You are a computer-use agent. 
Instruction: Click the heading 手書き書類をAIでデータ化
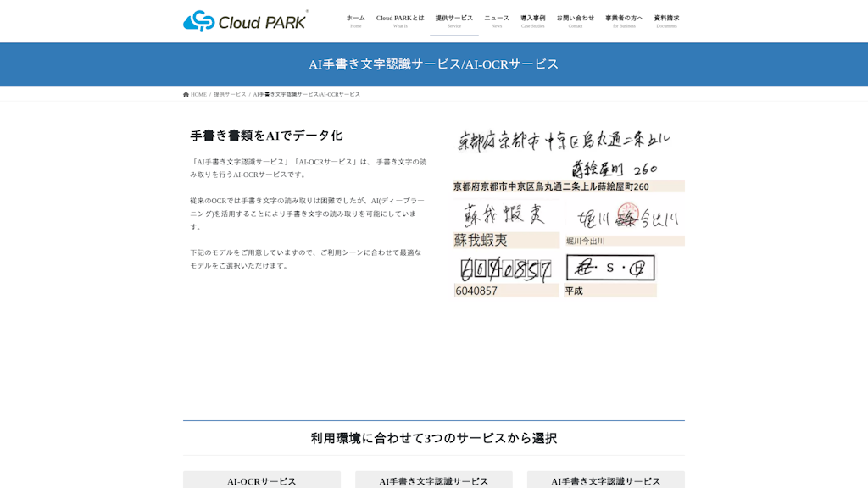coord(266,136)
